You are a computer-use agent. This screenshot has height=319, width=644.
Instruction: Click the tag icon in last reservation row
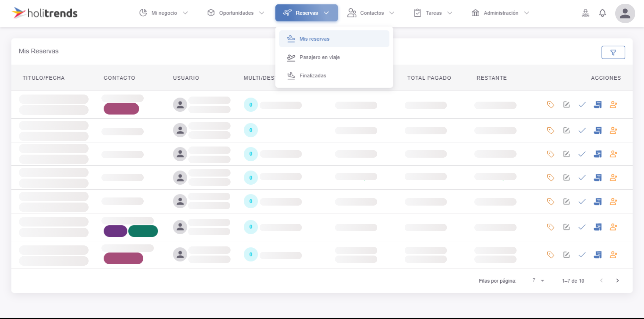tap(551, 255)
